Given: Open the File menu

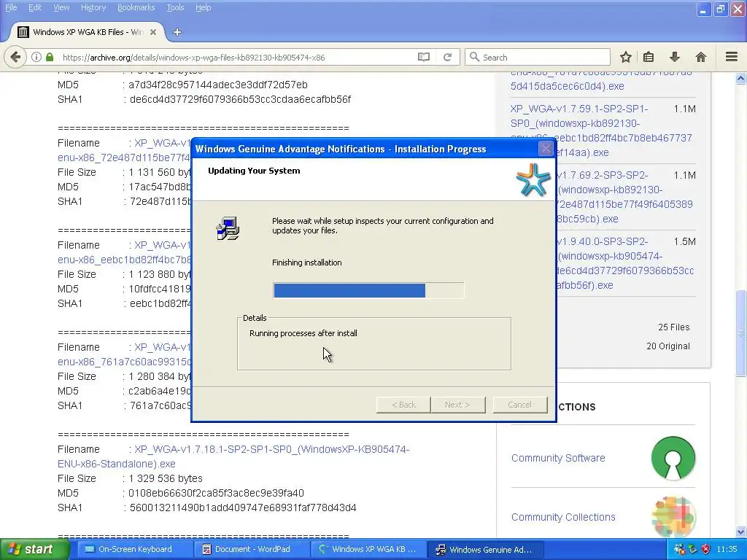Looking at the screenshot, I should coord(11,7).
